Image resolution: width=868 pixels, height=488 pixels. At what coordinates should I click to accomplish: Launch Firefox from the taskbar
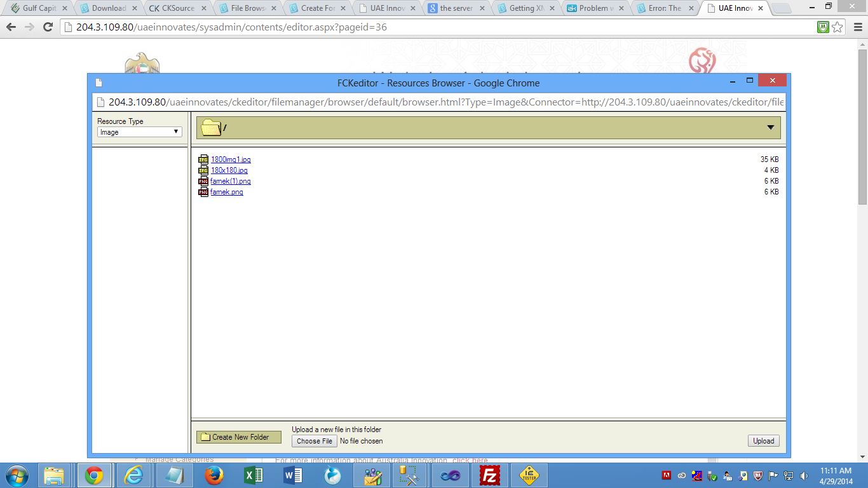[x=214, y=475]
